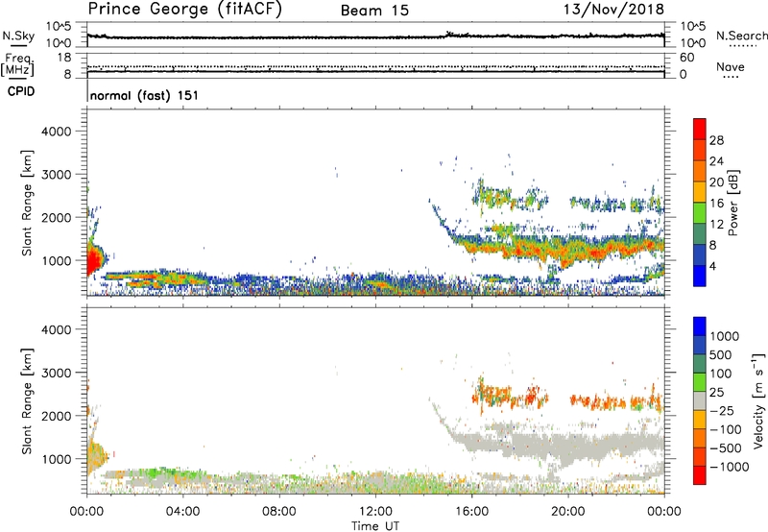The image size is (768, 532).
Task: Pick the yellow segment between 16 and 20 on Power bar
Action: (700, 192)
